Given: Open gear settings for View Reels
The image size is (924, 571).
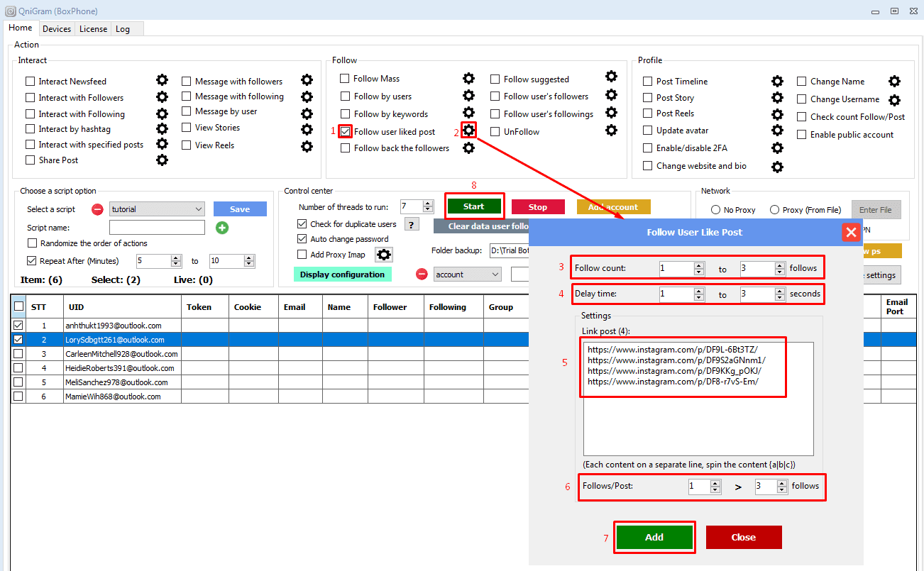Looking at the screenshot, I should pos(307,146).
